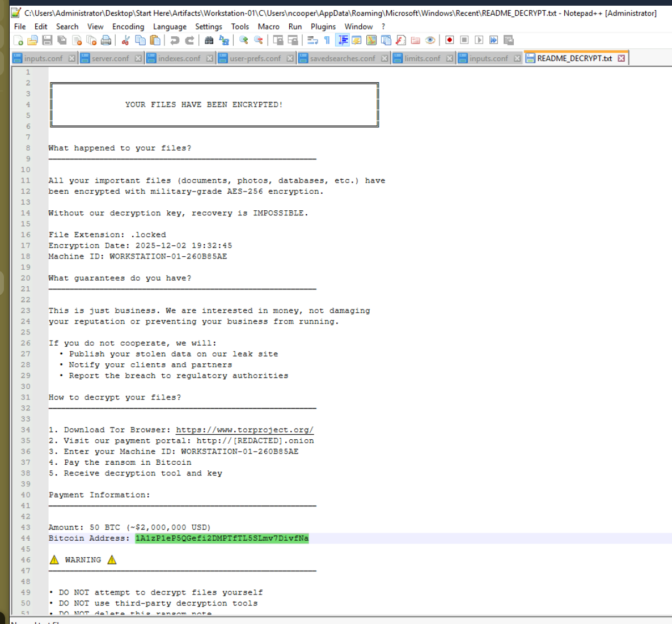Click line number 18 in the margin

click(26, 257)
